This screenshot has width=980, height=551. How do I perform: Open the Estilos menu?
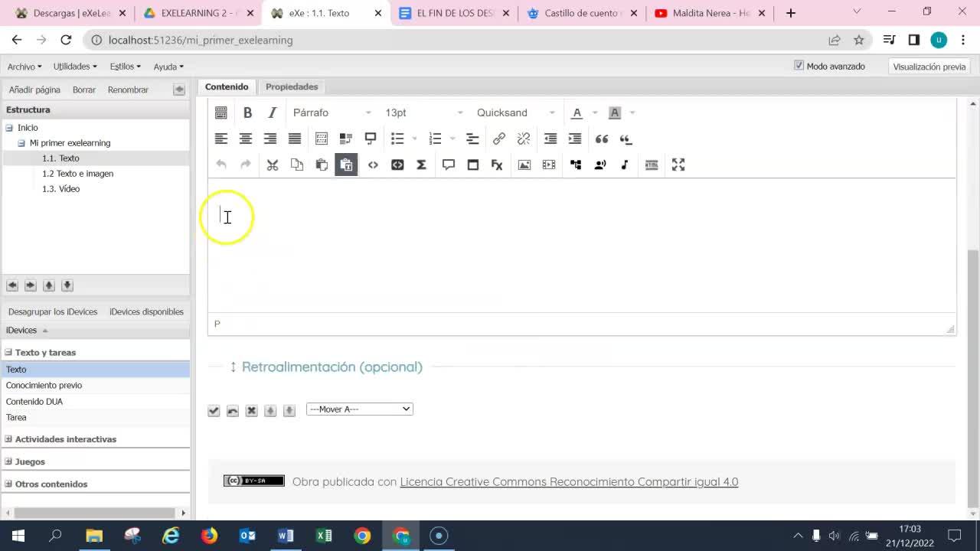point(125,67)
